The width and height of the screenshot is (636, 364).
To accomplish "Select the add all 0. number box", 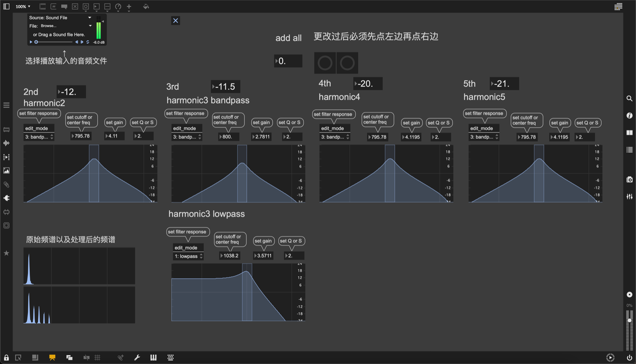I will 288,61.
